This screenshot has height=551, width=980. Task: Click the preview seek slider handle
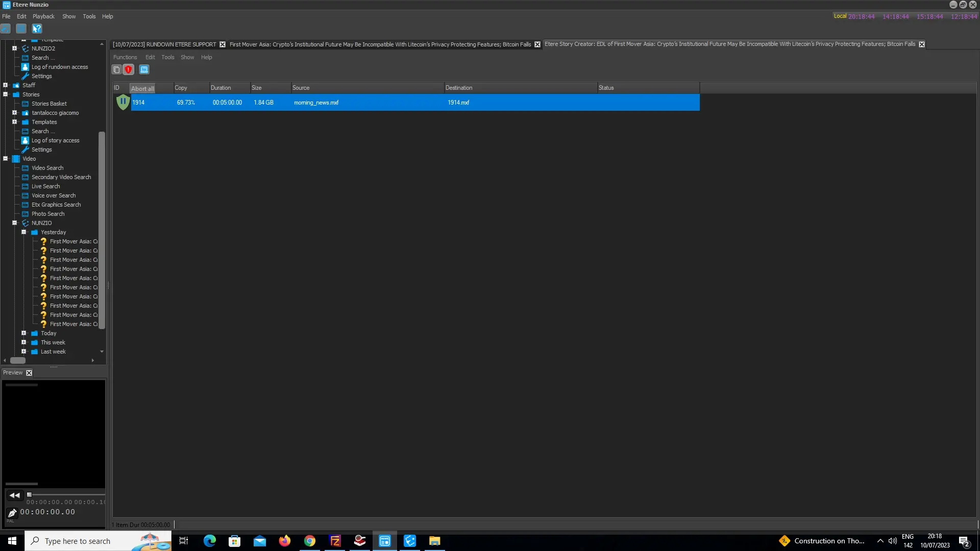coord(29,495)
